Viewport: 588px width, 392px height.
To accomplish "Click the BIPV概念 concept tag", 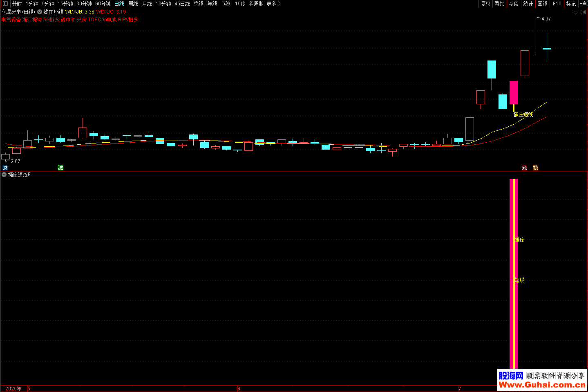I will pyautogui.click(x=128, y=20).
